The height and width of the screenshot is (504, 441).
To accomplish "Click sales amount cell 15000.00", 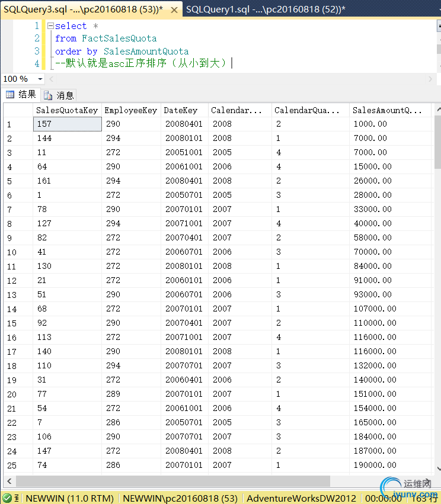I will 390,166.
